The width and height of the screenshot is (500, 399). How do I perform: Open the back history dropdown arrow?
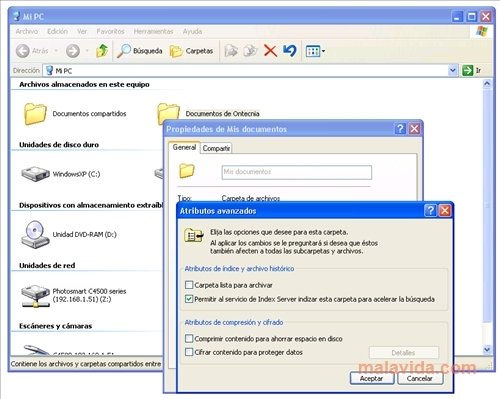click(56, 51)
